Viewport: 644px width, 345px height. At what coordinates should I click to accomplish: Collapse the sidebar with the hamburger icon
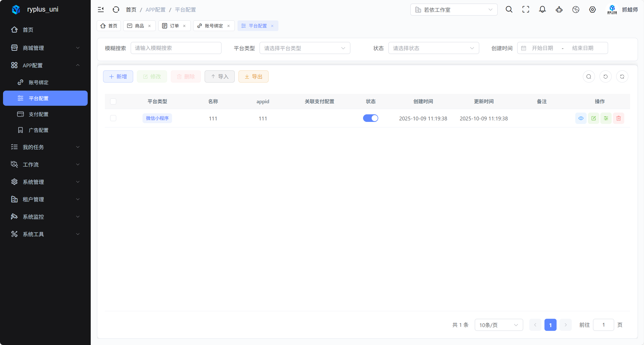(101, 10)
